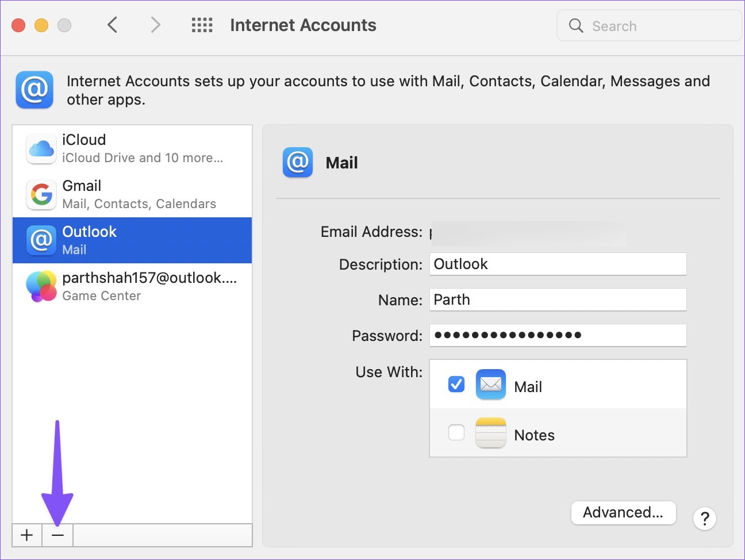This screenshot has height=560, width=745.
Task: Click the 'Name:' label
Action: coord(400,300)
